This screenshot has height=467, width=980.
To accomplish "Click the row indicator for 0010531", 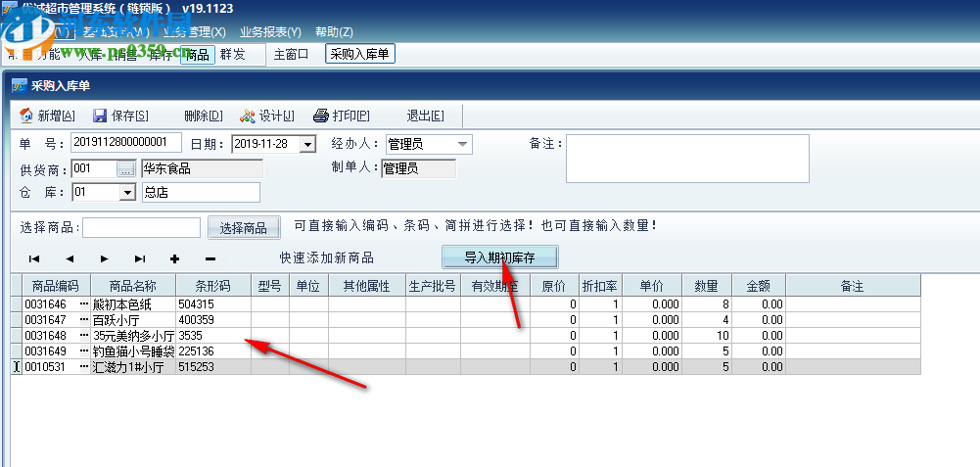I will [x=17, y=367].
